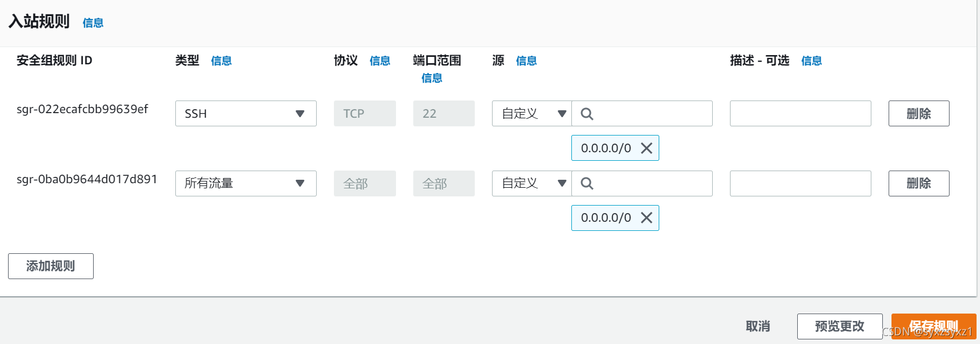Select rule ID sgr-0ba0b9644d017d891 text
Image resolution: width=980 pixels, height=344 pixels.
click(87, 179)
